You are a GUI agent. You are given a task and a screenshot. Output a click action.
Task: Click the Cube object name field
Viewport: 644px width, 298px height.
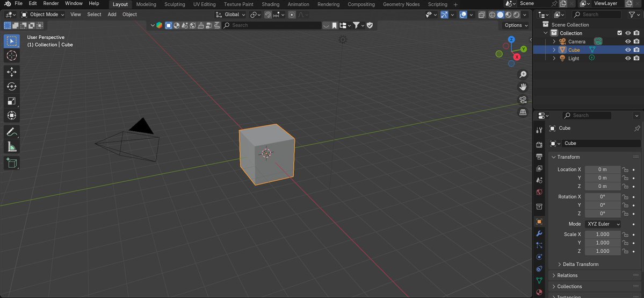[602, 143]
